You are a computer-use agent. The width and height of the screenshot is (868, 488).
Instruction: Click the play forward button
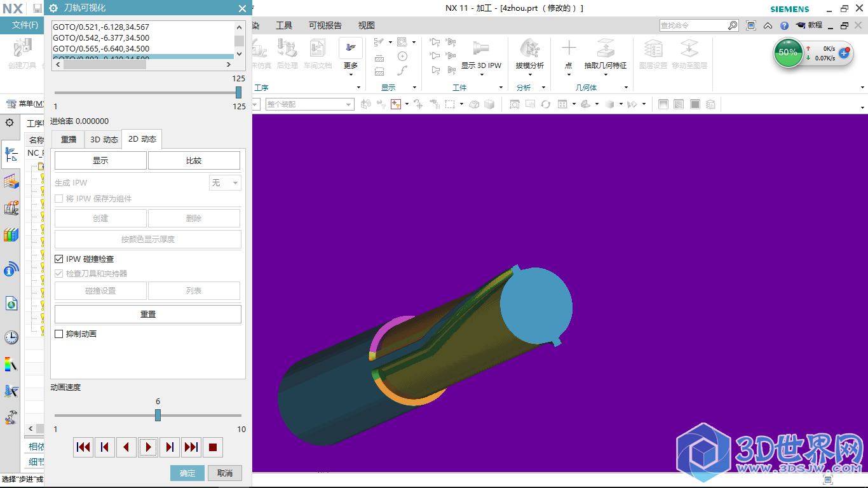click(x=148, y=447)
